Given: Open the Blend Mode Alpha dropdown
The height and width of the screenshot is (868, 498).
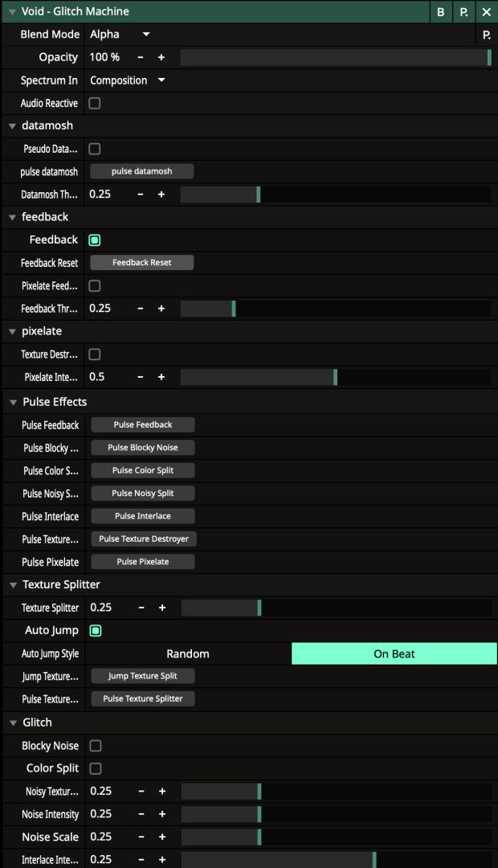Looking at the screenshot, I should [x=120, y=35].
